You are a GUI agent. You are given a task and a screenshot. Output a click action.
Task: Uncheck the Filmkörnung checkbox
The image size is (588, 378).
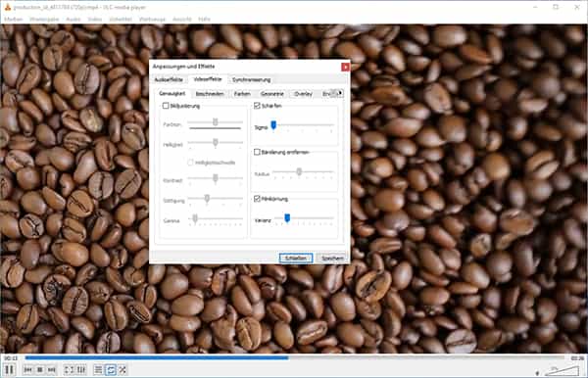[x=257, y=199]
